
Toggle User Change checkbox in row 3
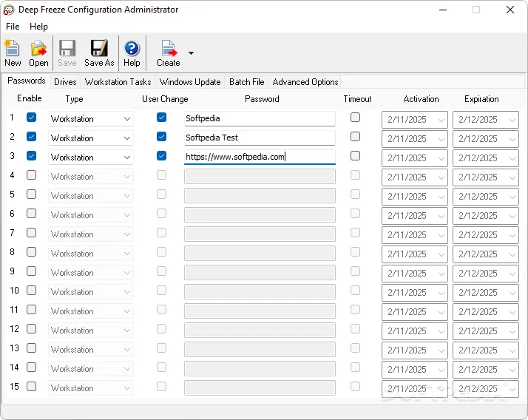pyautogui.click(x=162, y=155)
